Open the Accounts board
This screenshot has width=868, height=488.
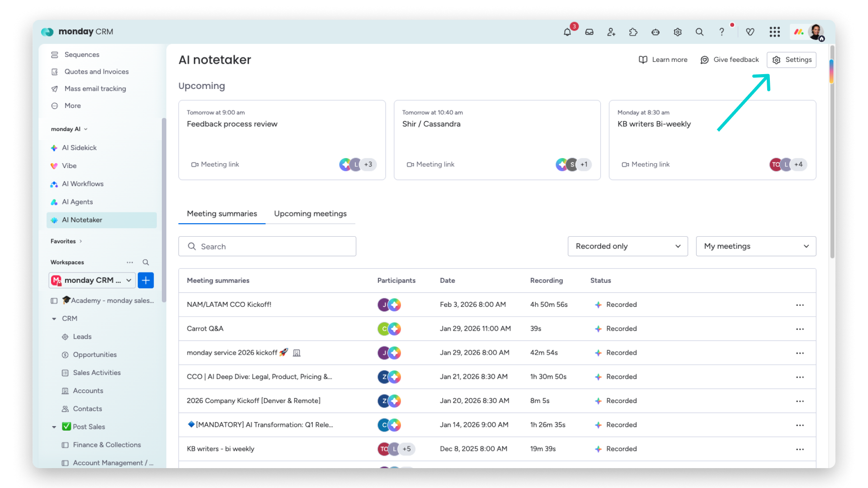pyautogui.click(x=88, y=391)
